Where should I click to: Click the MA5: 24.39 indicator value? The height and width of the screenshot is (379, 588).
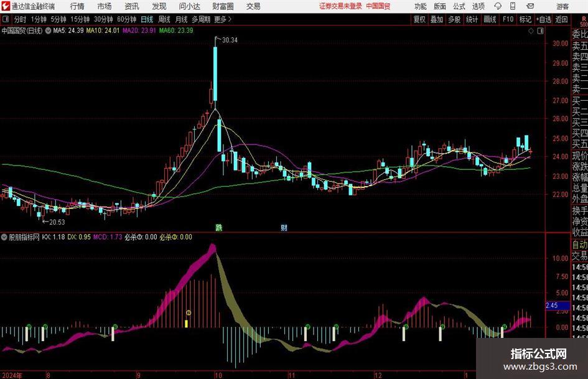[x=68, y=30]
